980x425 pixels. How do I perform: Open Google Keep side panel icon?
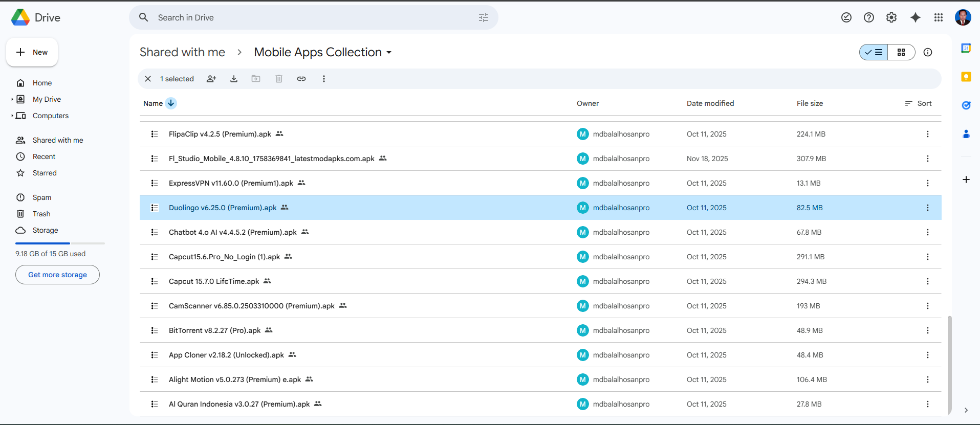(x=966, y=77)
